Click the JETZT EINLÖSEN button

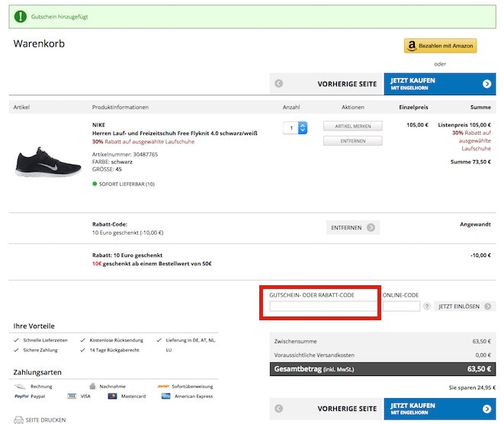point(464,307)
